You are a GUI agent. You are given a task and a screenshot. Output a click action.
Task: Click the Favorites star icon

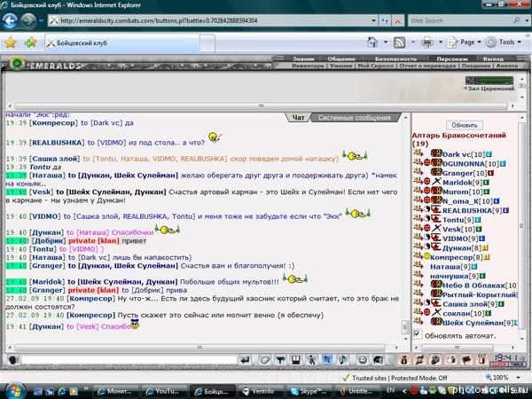pyautogui.click(x=11, y=43)
